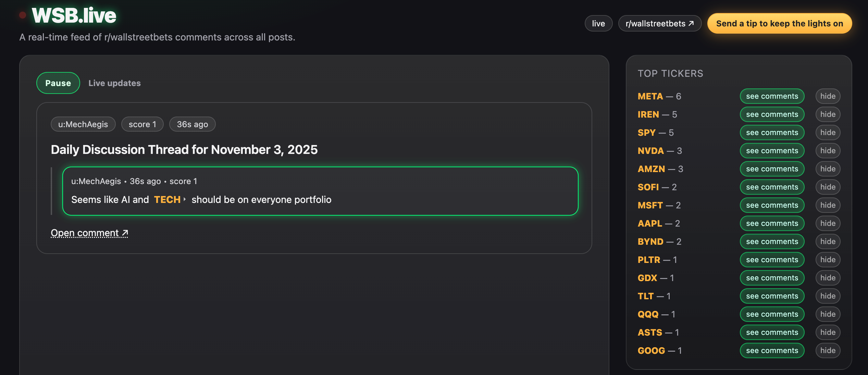
Task: Select the AMZN ticker symbol
Action: tap(651, 169)
